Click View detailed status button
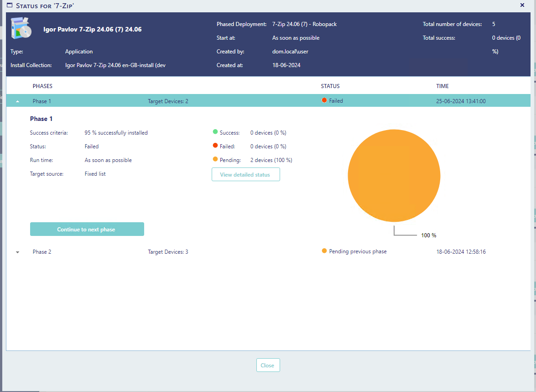The image size is (536, 392). (x=246, y=174)
